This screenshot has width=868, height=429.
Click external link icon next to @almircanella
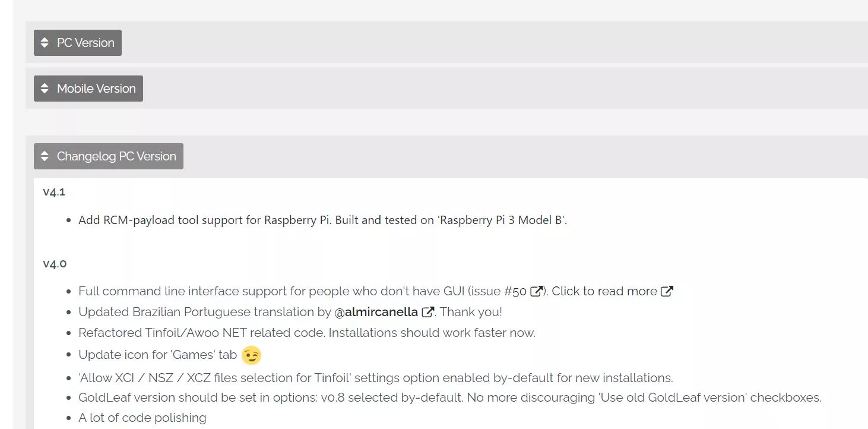click(427, 312)
